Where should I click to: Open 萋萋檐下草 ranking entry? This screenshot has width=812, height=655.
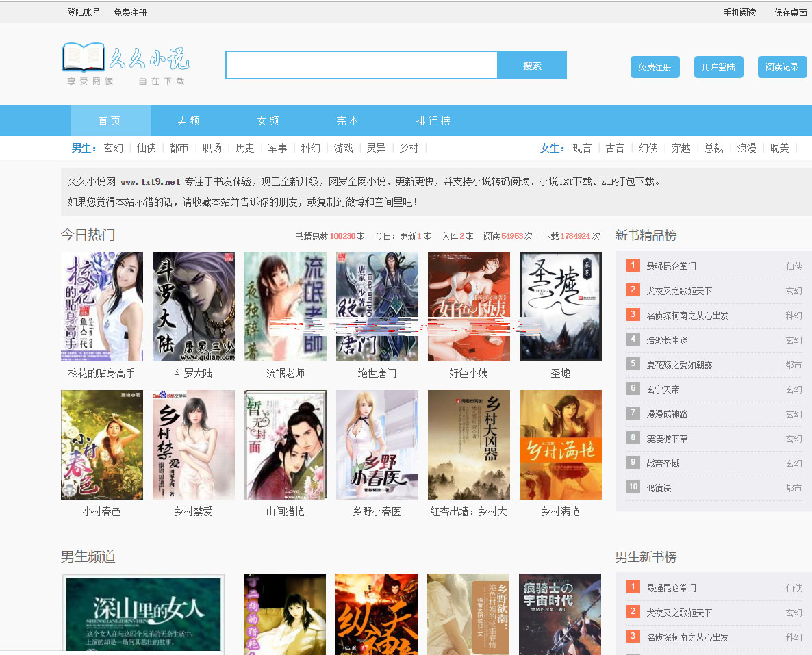click(667, 439)
